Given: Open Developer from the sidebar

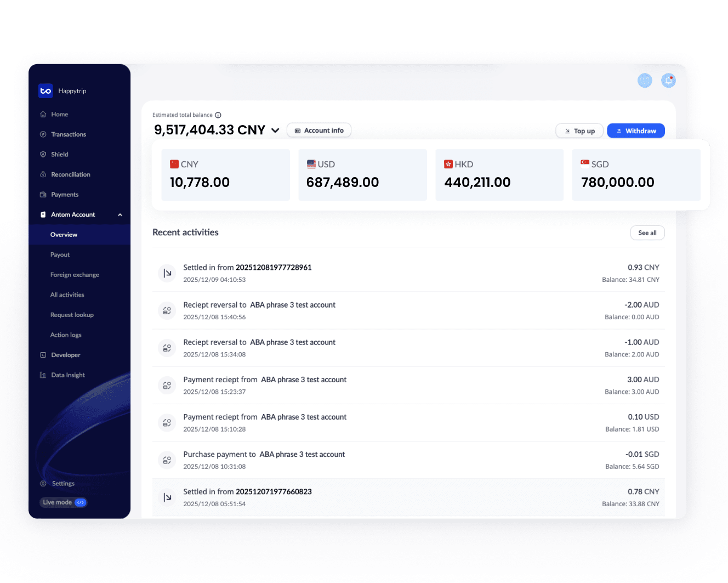Looking at the screenshot, I should coord(65,355).
